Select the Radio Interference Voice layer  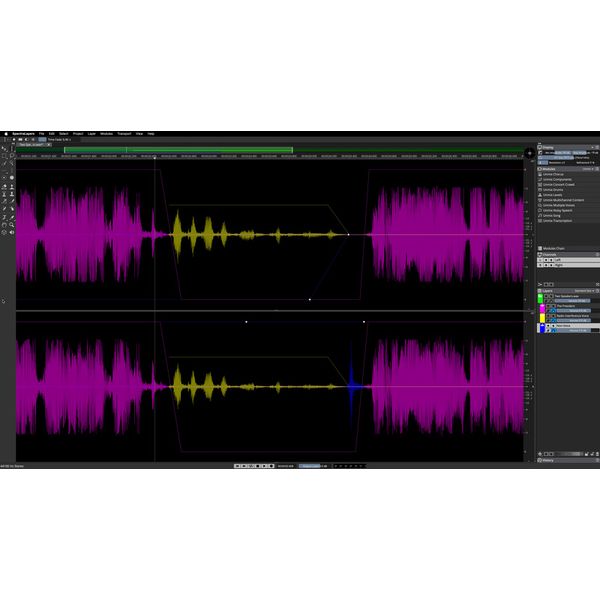[x=573, y=316]
